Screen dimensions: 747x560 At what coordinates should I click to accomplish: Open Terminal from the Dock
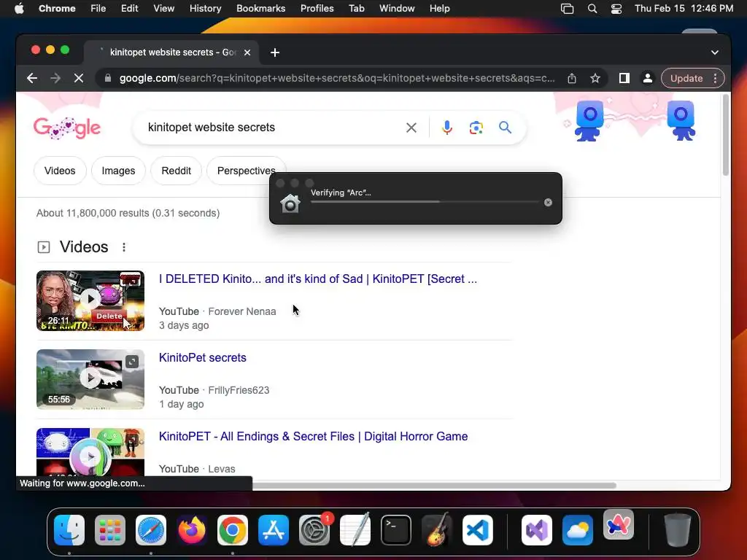click(396, 530)
